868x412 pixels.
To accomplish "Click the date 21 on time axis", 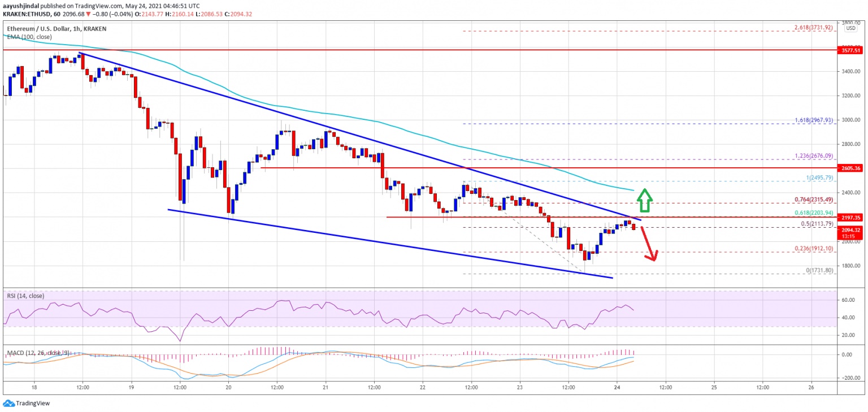I will 325,389.
